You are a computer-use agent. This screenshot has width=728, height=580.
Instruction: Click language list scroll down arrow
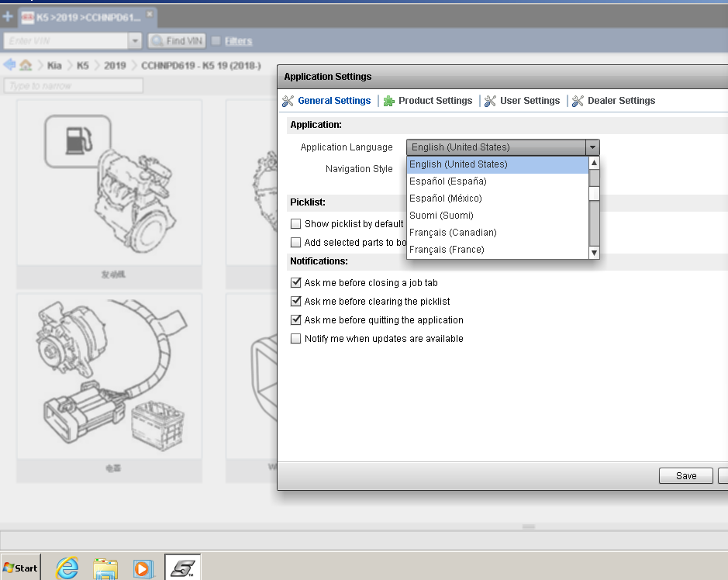point(594,253)
